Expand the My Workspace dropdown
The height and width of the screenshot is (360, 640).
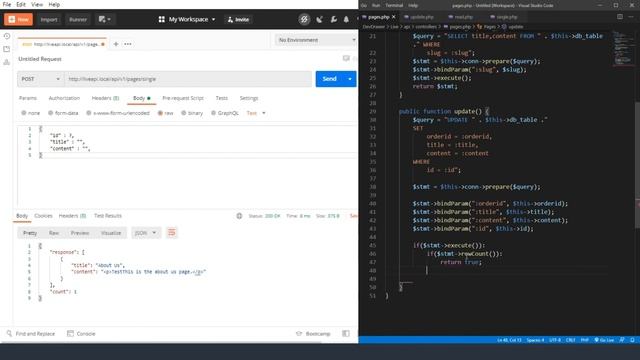[x=187, y=19]
